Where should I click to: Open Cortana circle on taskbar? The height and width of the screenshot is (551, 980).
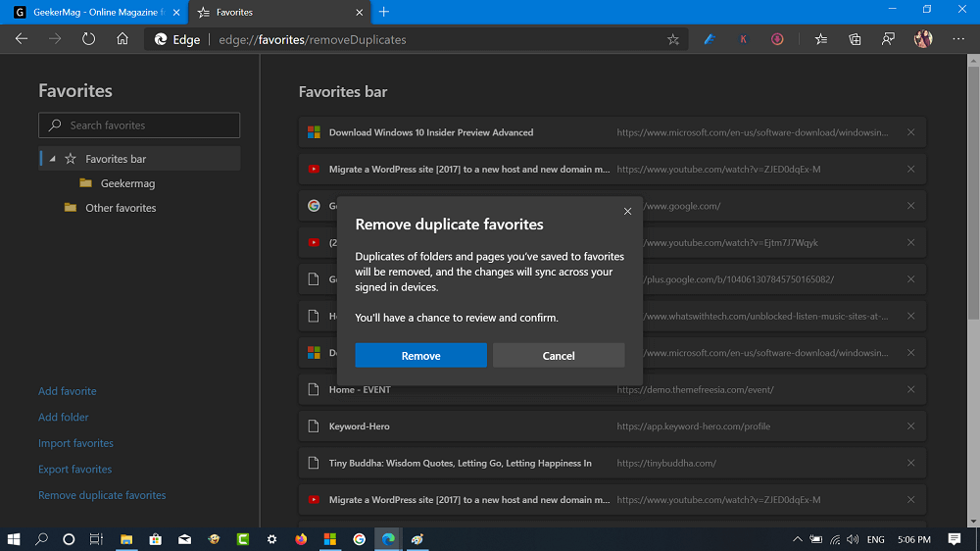pos(69,539)
